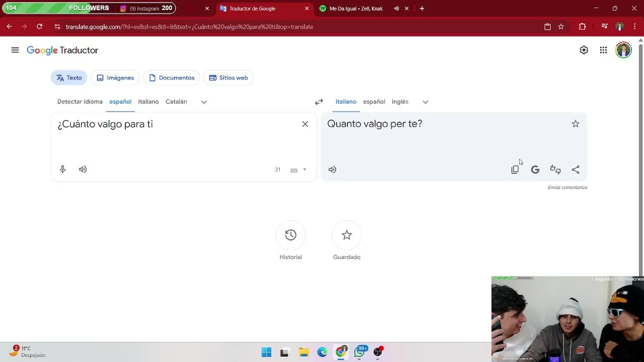Listen to the Spanish source text
This screenshot has height=362, width=644.
click(x=83, y=169)
